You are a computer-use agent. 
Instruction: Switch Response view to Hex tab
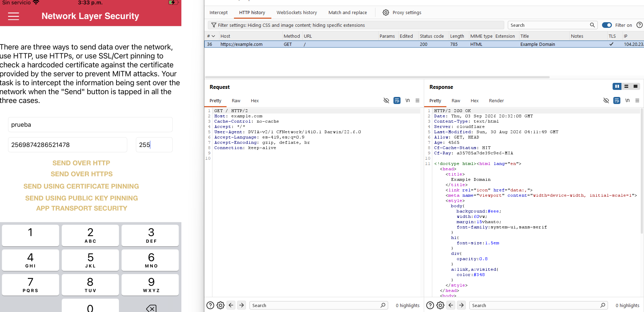pyautogui.click(x=475, y=101)
